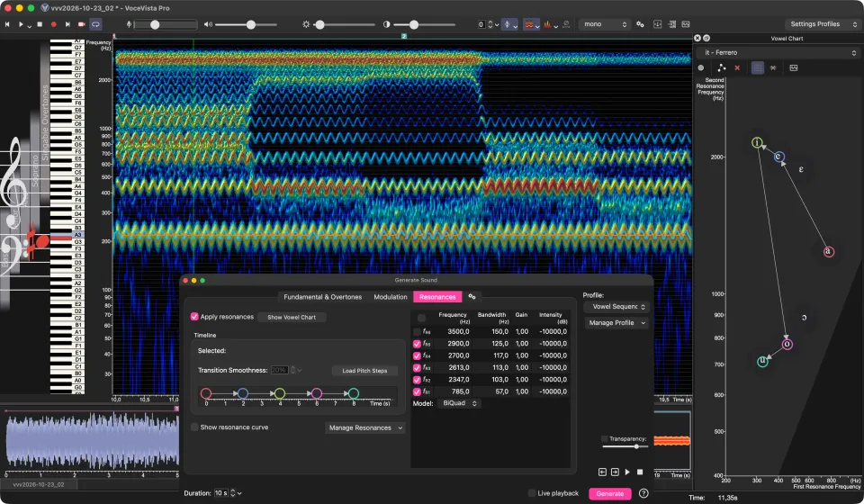The image size is (864, 504).
Task: Uncheck Apply resonances
Action: [194, 317]
